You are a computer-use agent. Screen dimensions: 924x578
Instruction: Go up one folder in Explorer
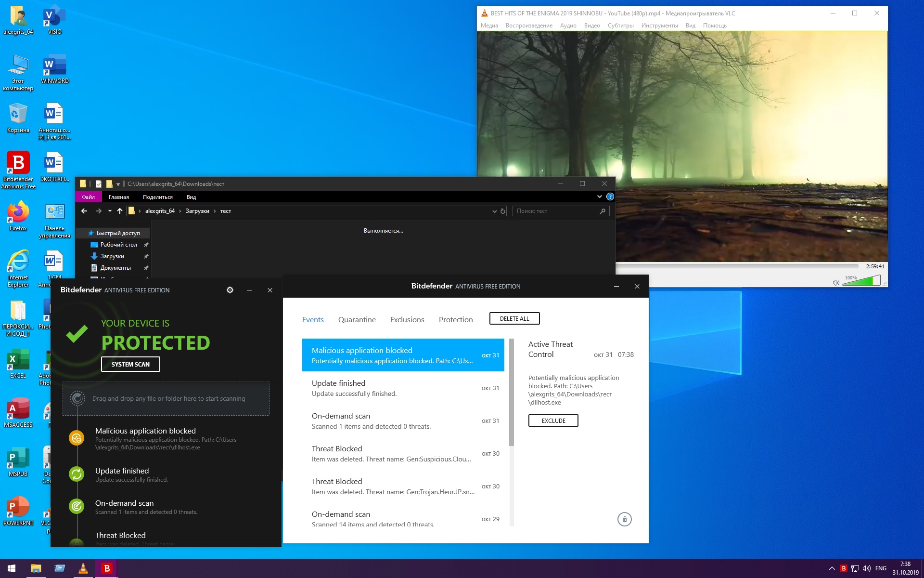120,211
